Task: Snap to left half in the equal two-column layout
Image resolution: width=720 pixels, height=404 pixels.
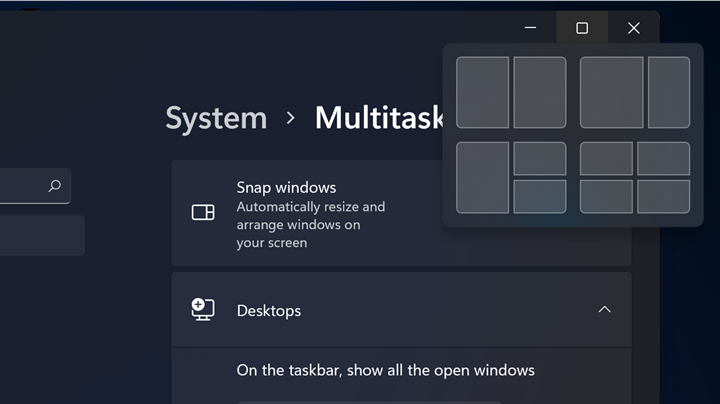Action: point(483,92)
